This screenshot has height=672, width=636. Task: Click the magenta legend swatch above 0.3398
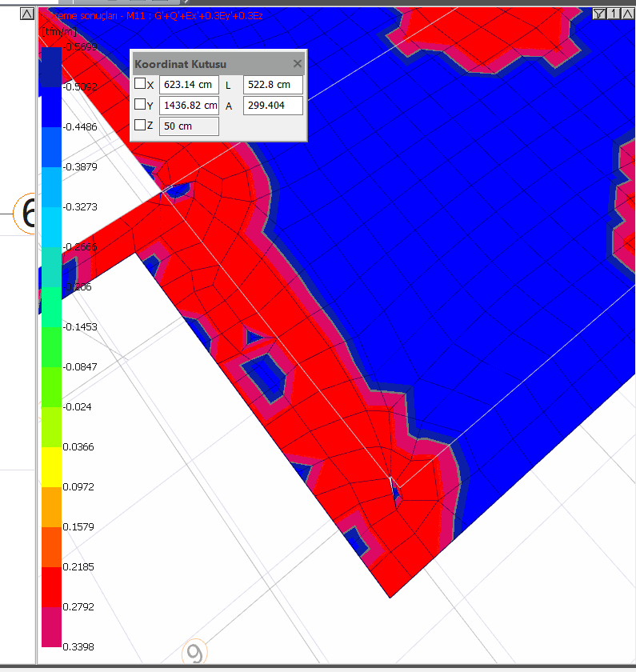51,627
